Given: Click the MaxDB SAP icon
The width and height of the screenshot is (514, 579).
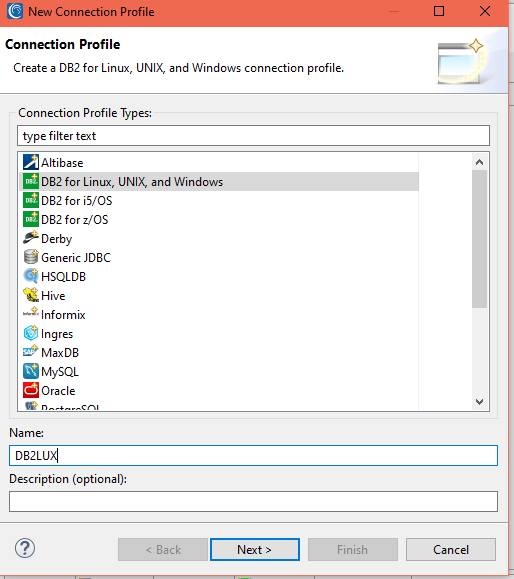Looking at the screenshot, I should (x=31, y=351).
